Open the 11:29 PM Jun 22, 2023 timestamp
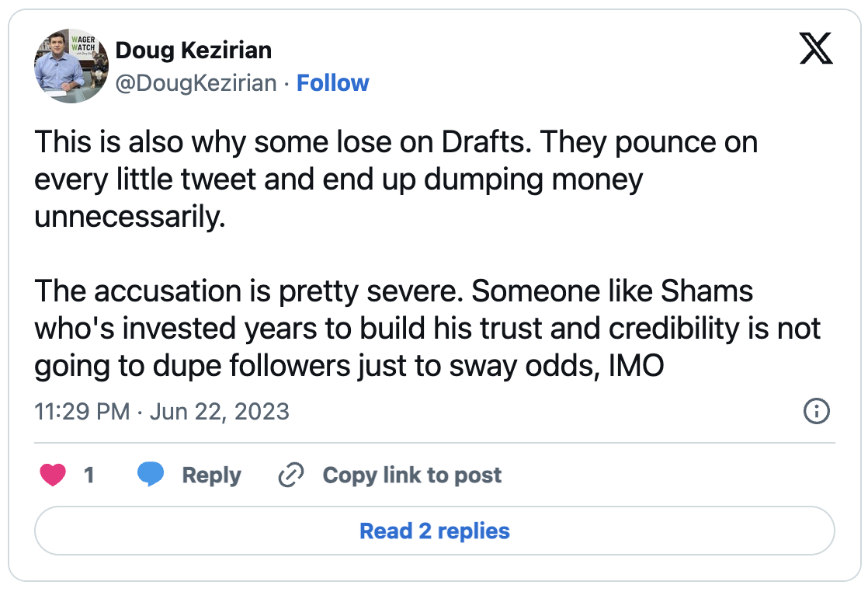Viewport: 868px width, 592px height. pos(161,411)
